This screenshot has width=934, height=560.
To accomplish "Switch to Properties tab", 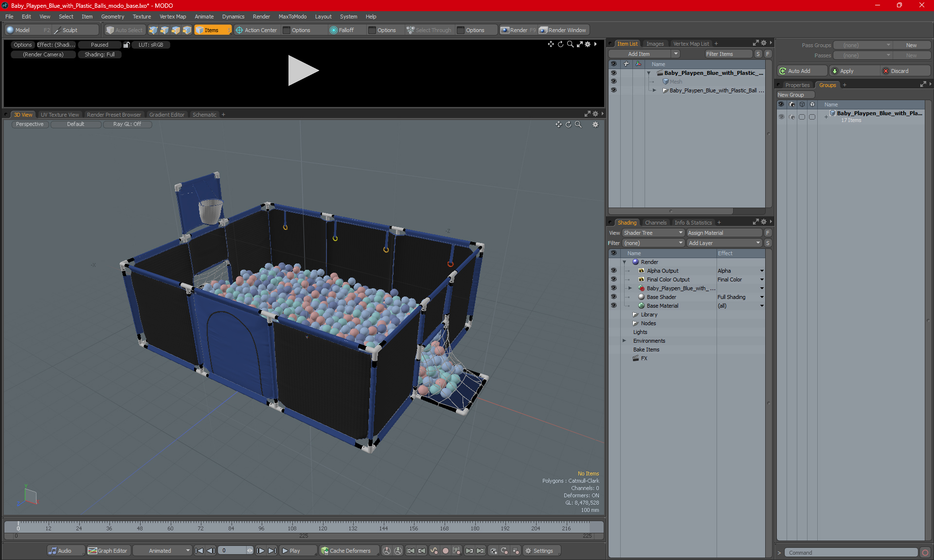I will (797, 85).
